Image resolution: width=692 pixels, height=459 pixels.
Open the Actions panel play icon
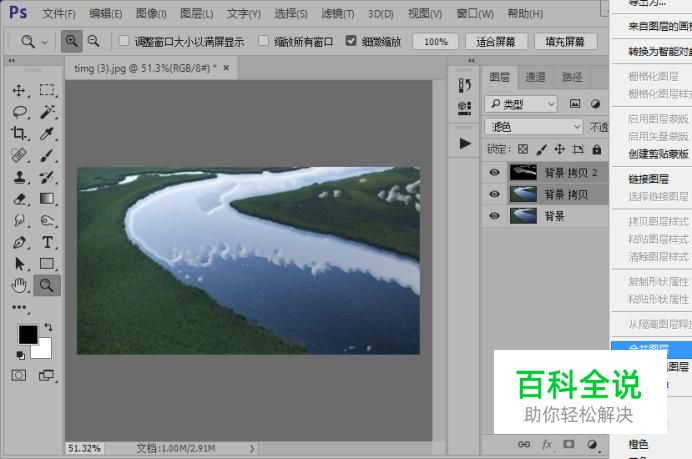coord(464,143)
